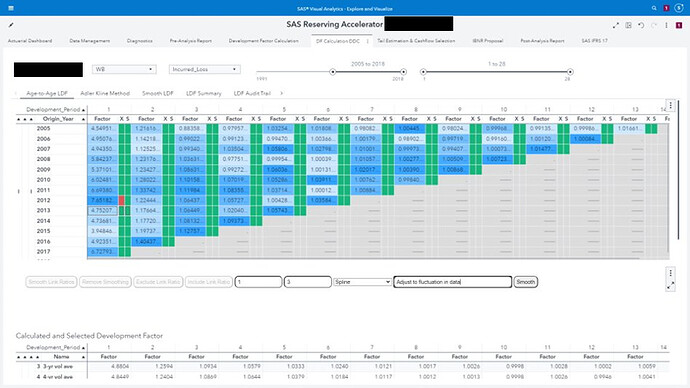Click the search magnifier icon

654,8
